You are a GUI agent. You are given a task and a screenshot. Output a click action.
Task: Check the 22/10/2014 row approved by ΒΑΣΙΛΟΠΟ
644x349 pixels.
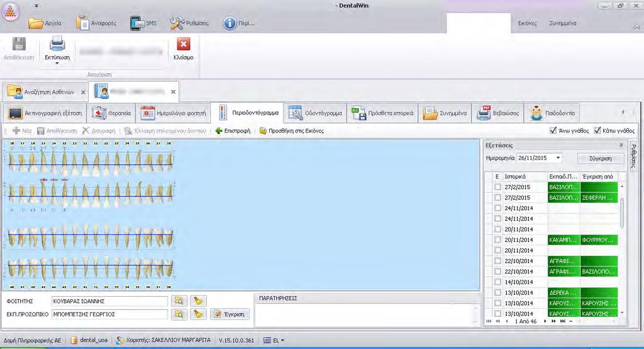498,272
